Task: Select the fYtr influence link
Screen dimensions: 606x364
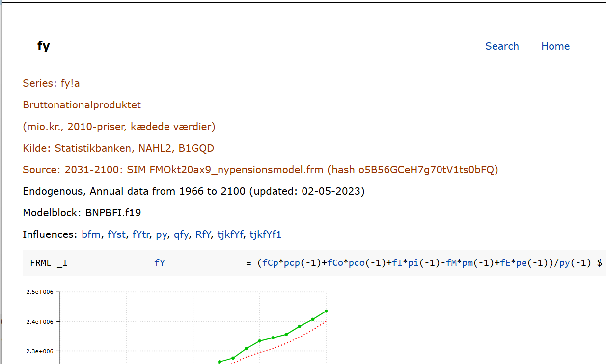Action: coord(141,234)
